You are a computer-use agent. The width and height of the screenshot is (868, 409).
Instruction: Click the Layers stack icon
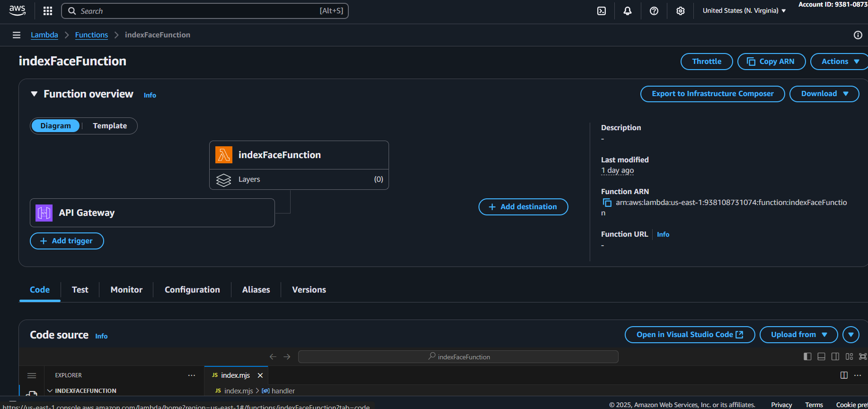(223, 179)
